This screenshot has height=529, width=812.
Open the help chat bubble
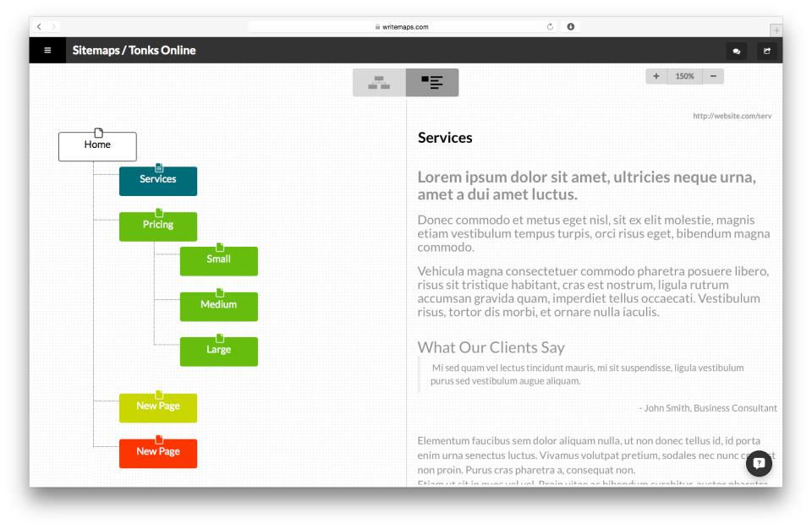[759, 463]
